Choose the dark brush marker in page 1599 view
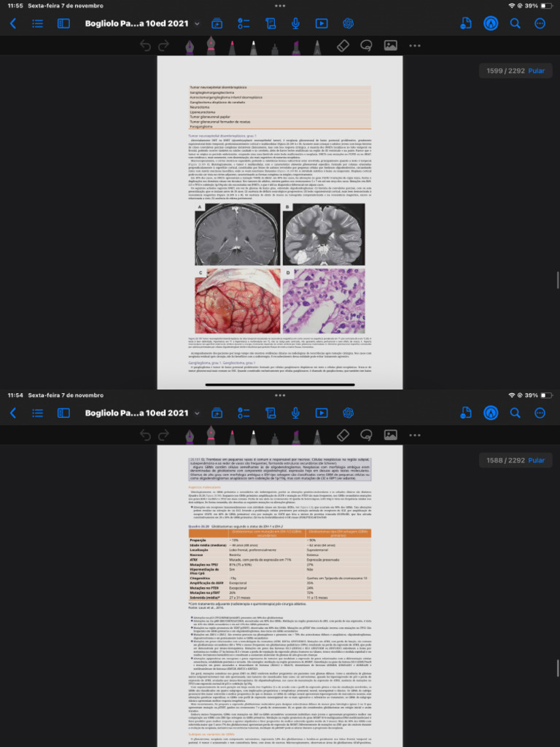The width and height of the screenshot is (560, 747). click(275, 47)
